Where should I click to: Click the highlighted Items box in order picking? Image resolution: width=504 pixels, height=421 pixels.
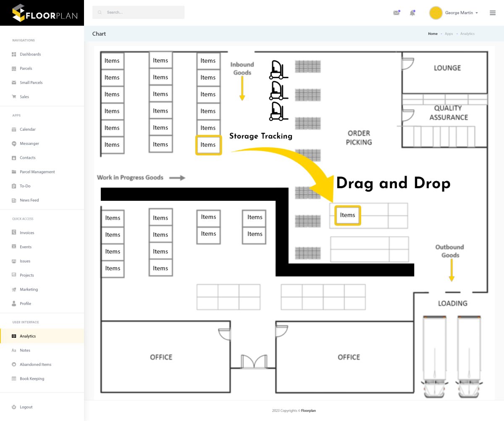coord(347,215)
